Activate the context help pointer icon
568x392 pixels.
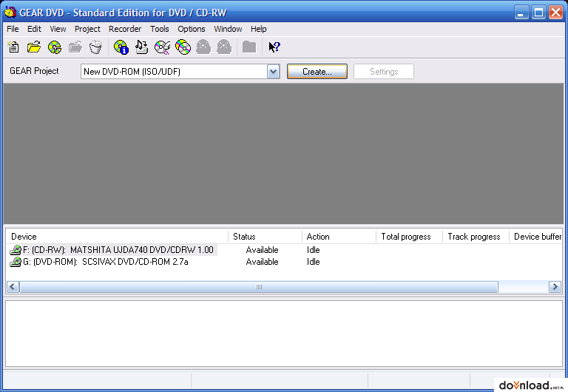point(274,47)
